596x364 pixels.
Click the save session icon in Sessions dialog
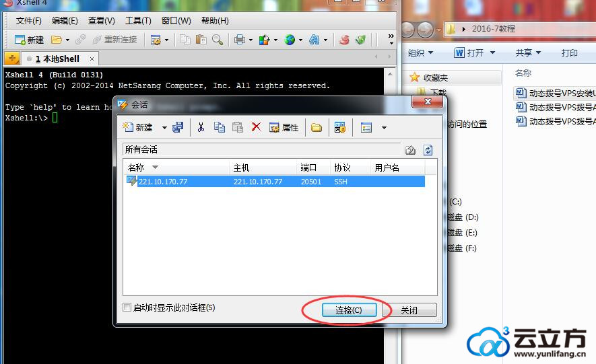click(x=178, y=127)
